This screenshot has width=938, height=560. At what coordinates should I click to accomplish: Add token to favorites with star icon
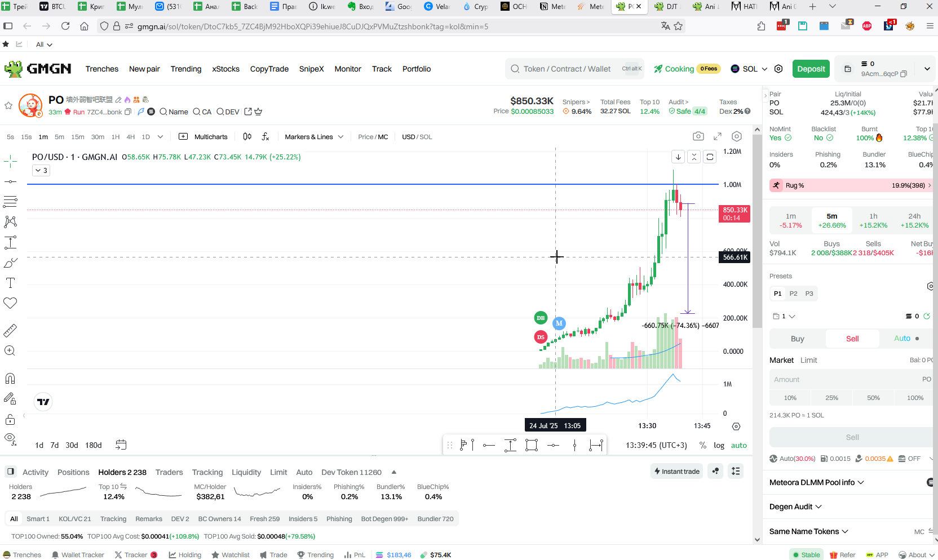(x=8, y=105)
